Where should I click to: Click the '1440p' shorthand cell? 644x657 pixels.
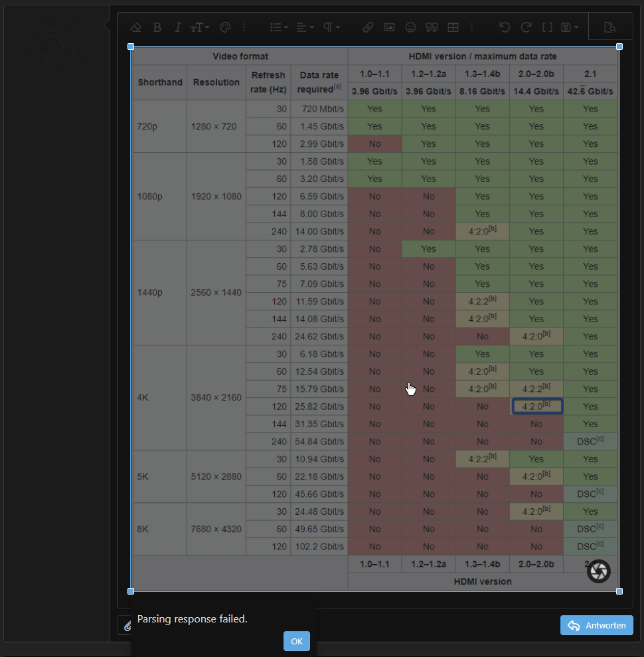(x=159, y=292)
